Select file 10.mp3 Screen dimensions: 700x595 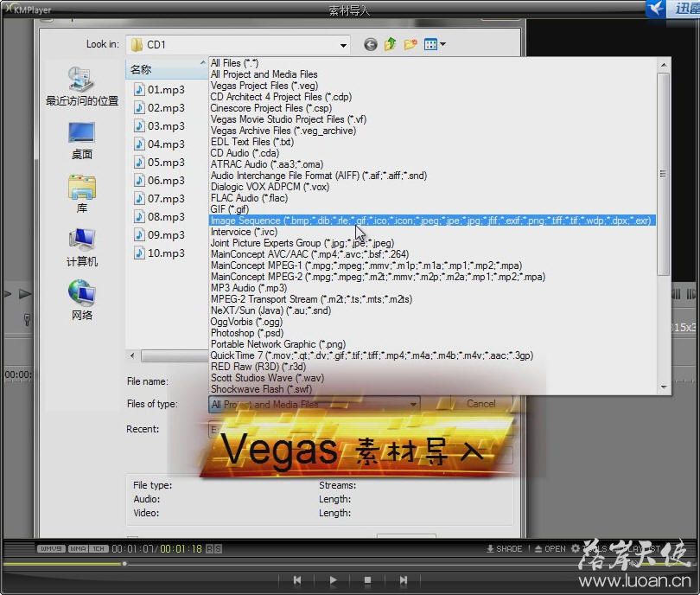click(159, 253)
